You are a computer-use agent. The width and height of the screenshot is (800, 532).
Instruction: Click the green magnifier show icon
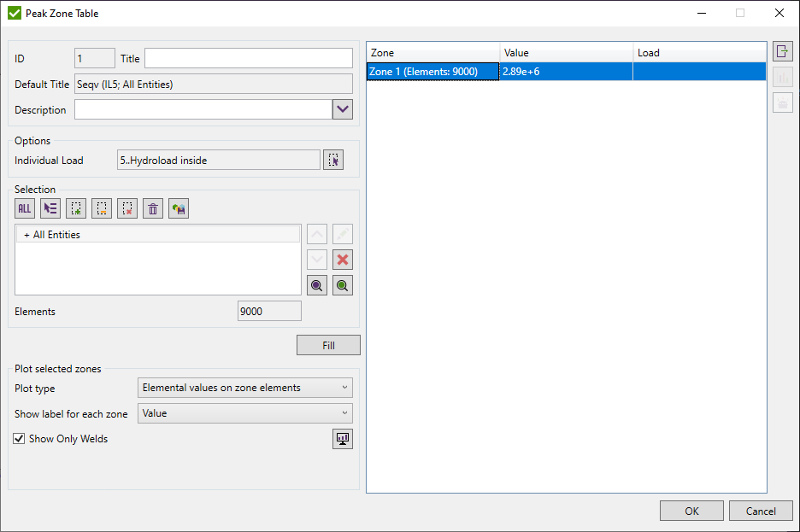pyautogui.click(x=341, y=284)
